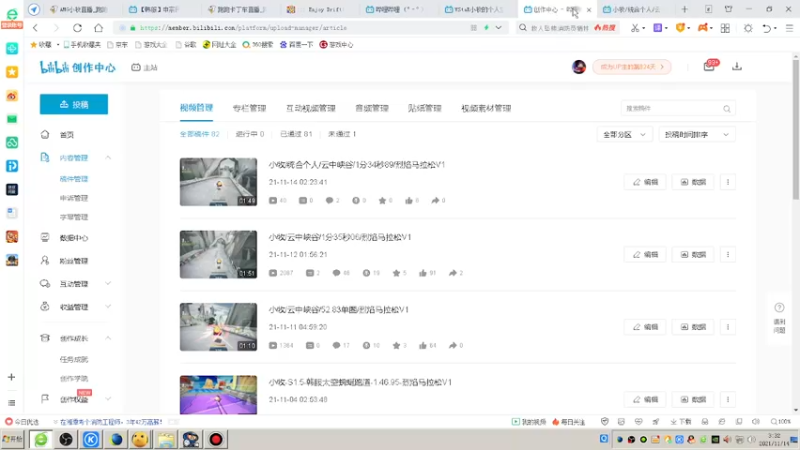The width and height of the screenshot is (800, 450).
Task: Select 稿件管理 in the sidebar
Action: (x=74, y=179)
